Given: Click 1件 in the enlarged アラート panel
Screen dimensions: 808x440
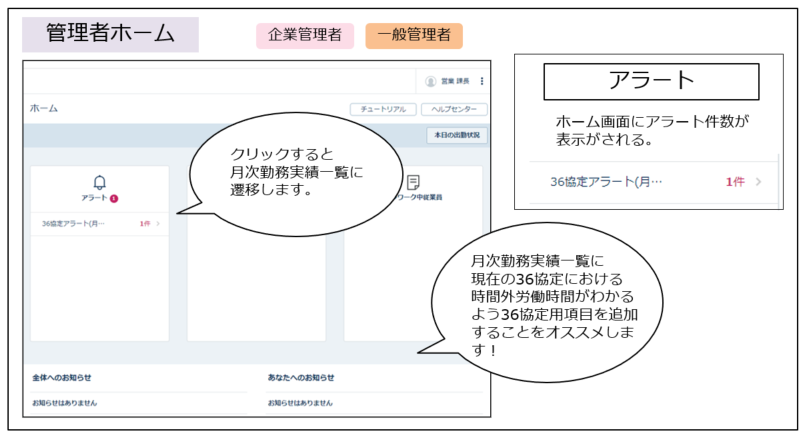Looking at the screenshot, I should [735, 182].
